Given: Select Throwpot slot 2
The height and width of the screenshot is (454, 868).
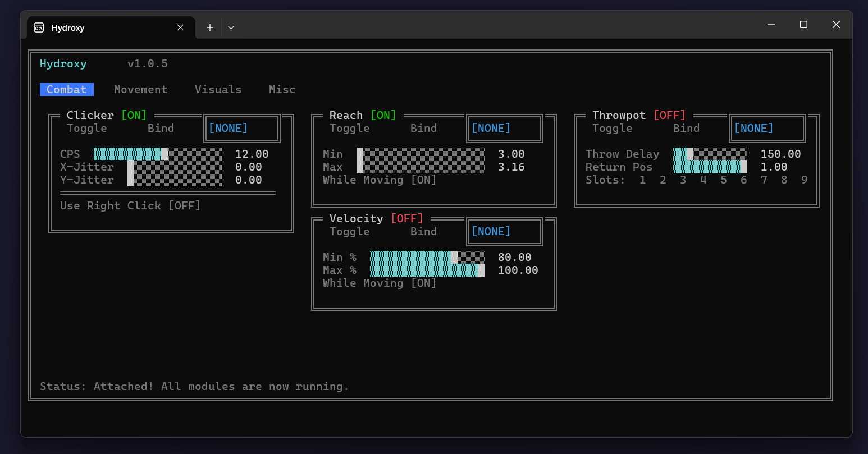Looking at the screenshot, I should [663, 180].
